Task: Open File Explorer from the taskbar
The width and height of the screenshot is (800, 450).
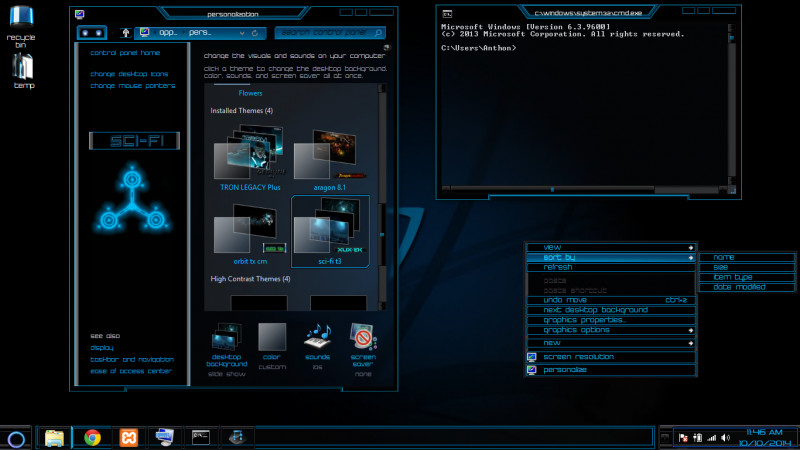Action: tap(54, 438)
